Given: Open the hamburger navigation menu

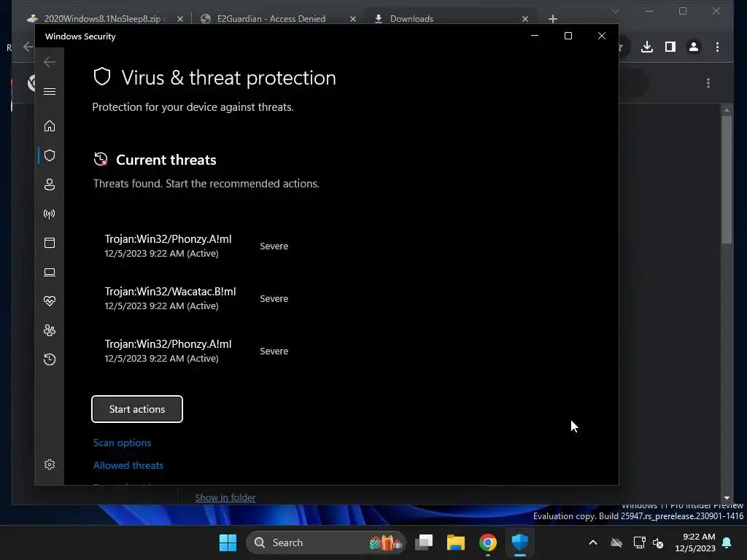Looking at the screenshot, I should [x=50, y=91].
